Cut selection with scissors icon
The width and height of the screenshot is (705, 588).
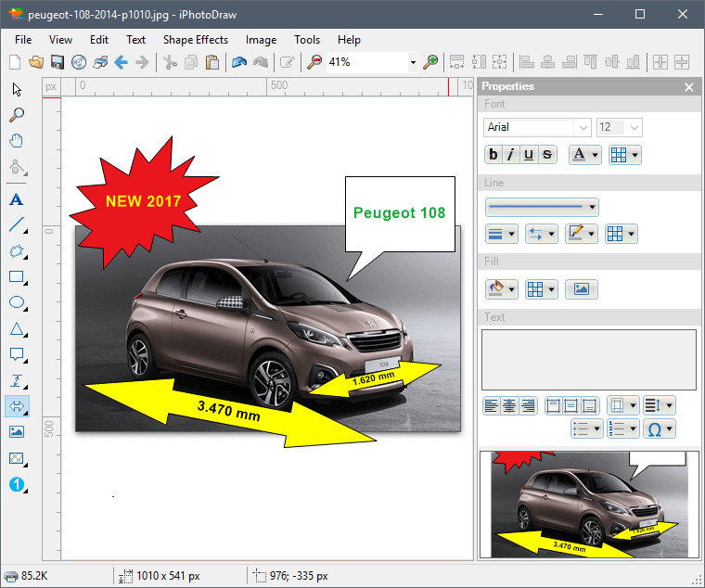pyautogui.click(x=170, y=62)
